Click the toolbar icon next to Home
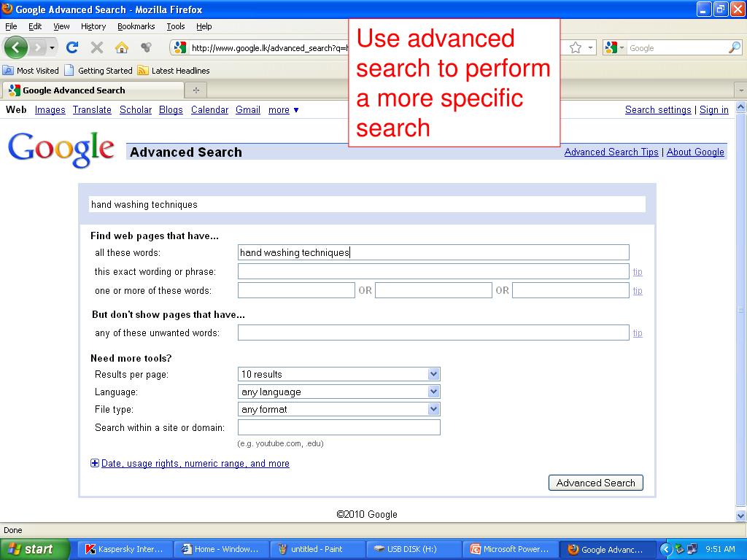 click(146, 47)
